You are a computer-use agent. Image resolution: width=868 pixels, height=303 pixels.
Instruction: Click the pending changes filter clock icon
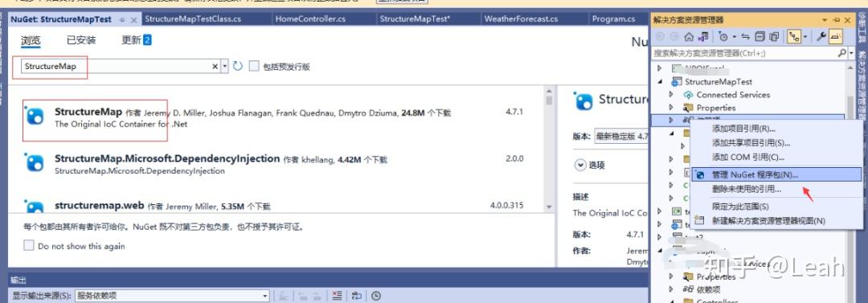[x=723, y=37]
